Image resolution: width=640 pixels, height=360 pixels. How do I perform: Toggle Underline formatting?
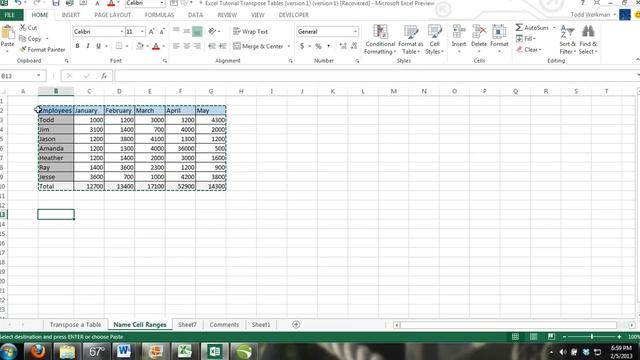click(98, 46)
